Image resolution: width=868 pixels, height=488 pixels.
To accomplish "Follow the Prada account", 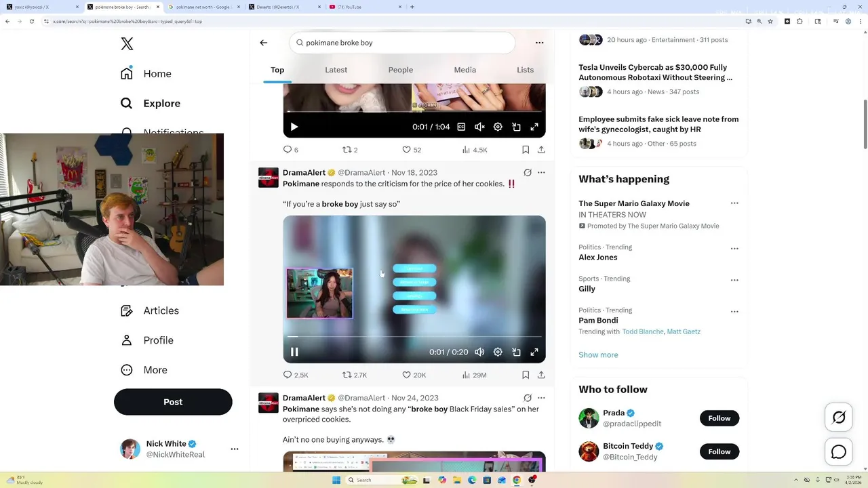I will (719, 418).
